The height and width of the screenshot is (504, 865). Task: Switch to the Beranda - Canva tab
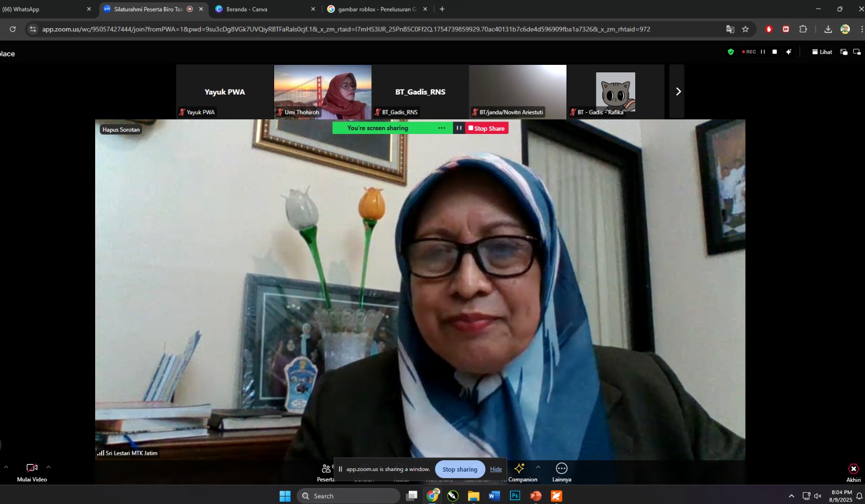pos(247,9)
